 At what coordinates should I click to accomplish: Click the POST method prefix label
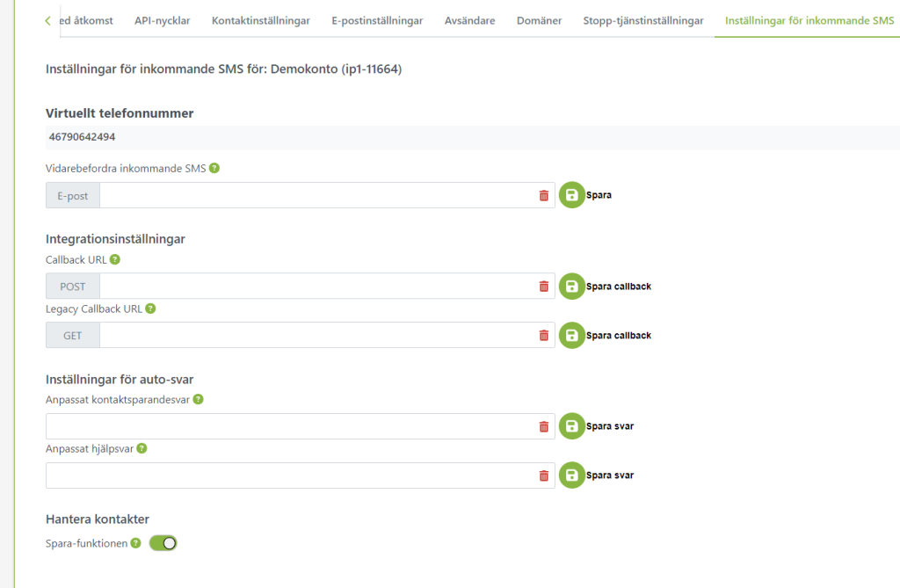coord(73,287)
